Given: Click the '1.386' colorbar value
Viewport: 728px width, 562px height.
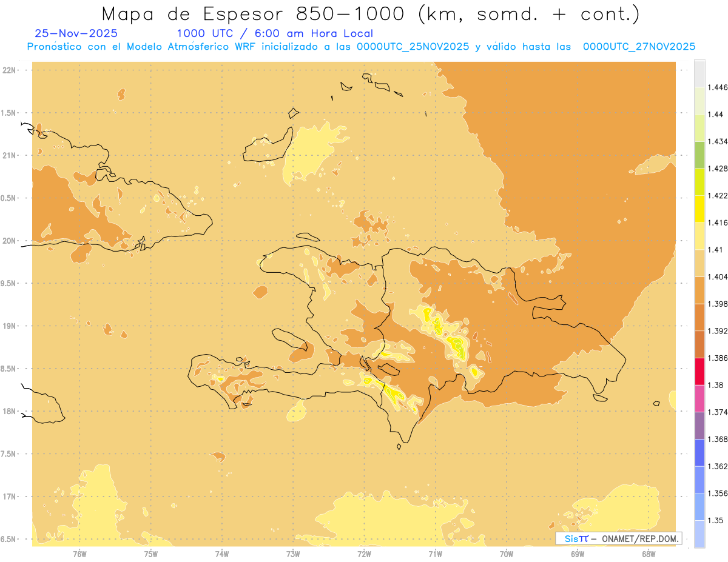Looking at the screenshot, I should pyautogui.click(x=718, y=358).
